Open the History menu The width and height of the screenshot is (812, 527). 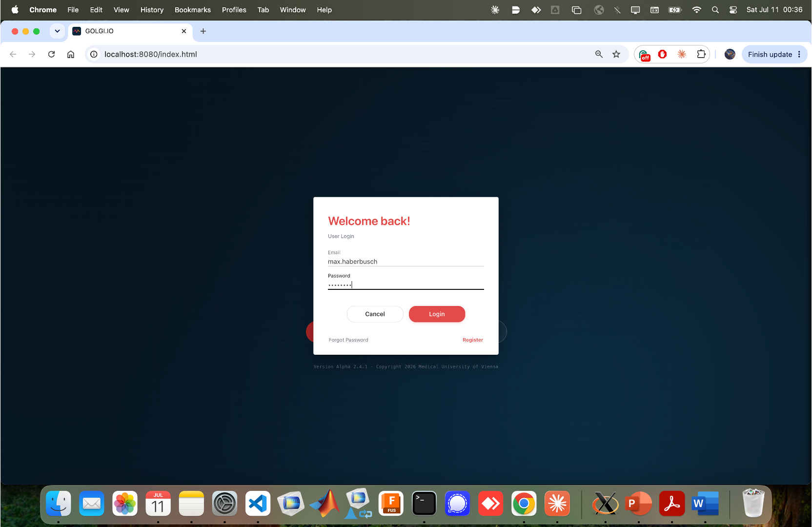pos(152,10)
